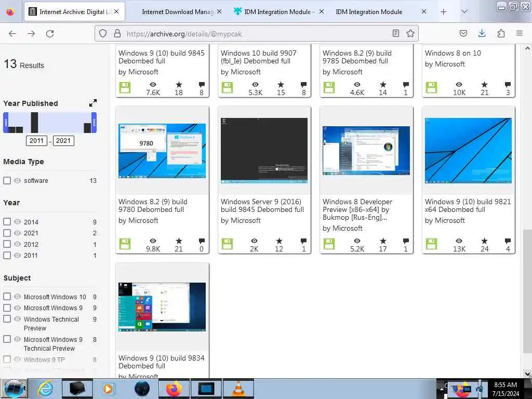
Task: Close the Internet Archive tab
Action: click(116, 11)
